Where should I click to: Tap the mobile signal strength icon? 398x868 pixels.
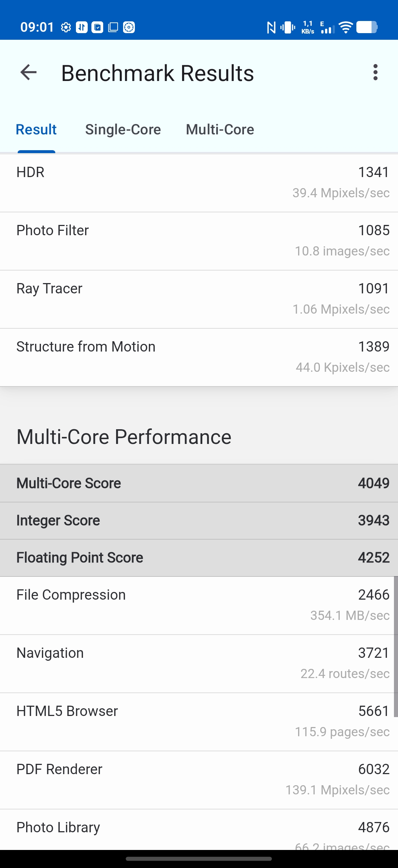coord(328,28)
